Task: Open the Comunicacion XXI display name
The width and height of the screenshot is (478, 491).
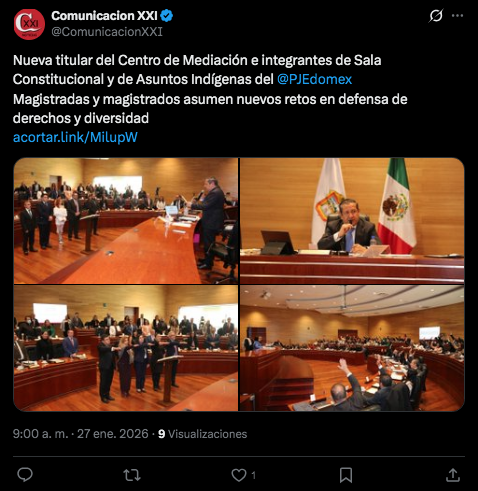Action: [104, 16]
